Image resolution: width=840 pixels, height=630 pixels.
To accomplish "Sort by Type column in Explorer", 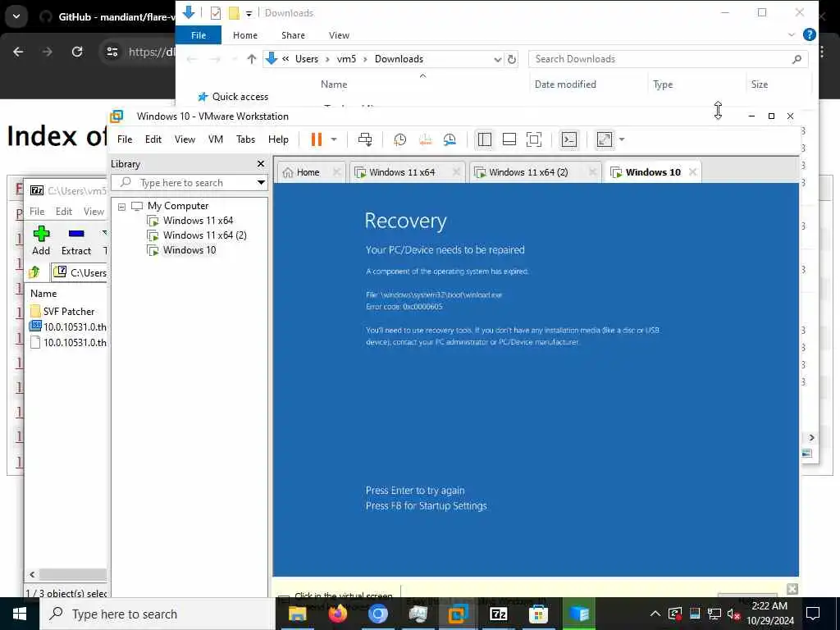I will click(663, 84).
